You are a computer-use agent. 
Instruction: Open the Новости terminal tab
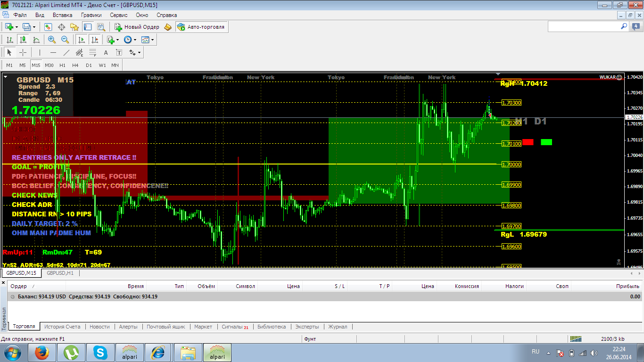click(x=99, y=327)
